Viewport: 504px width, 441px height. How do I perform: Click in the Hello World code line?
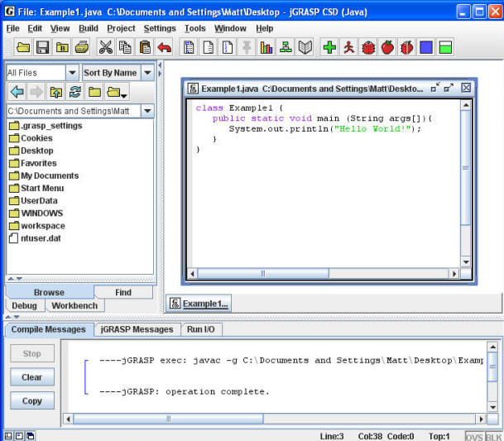(x=324, y=129)
